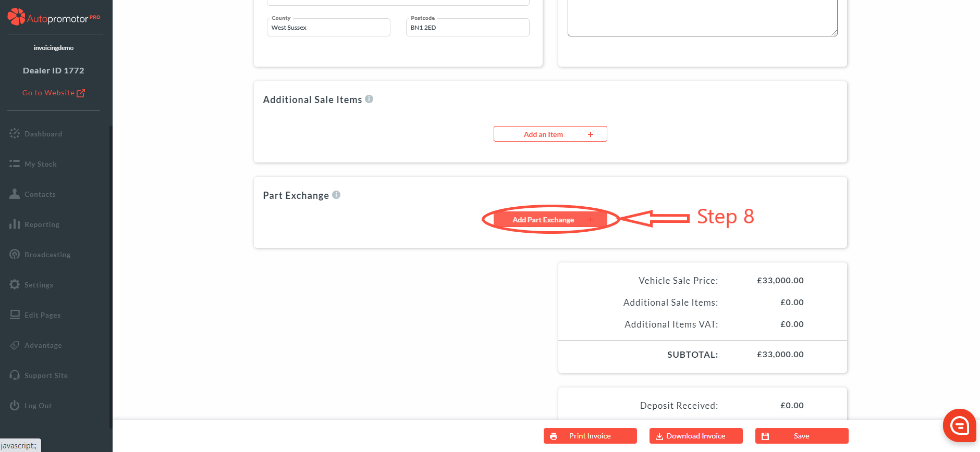Screen dimensions: 980x452
Task: Click into the County input field
Action: (328, 28)
